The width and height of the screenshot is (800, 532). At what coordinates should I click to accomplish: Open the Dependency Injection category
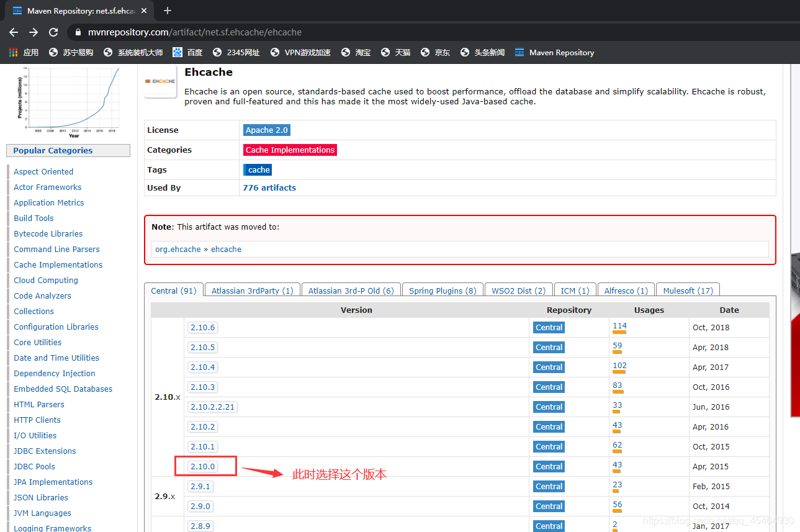tap(55, 373)
